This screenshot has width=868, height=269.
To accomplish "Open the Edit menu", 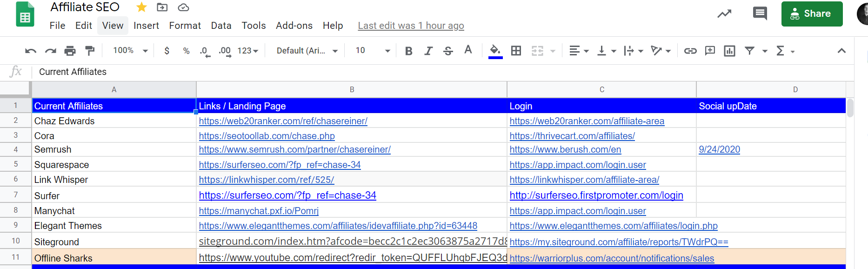I will 84,26.
